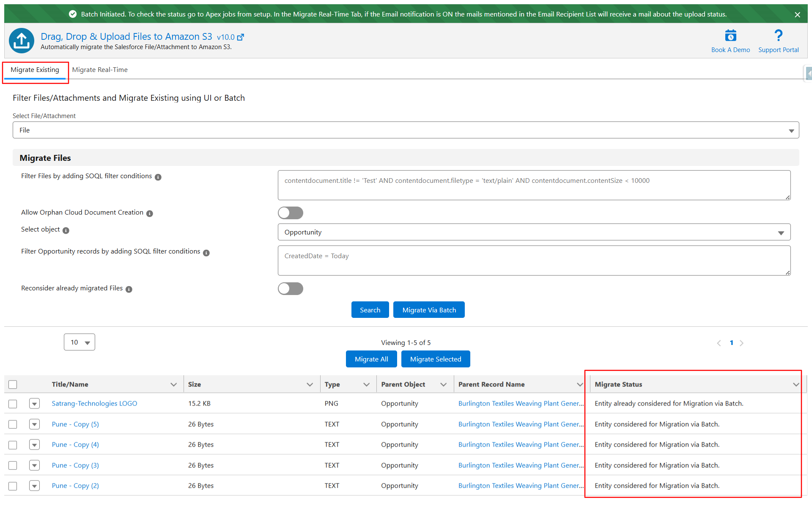Open row actions menu for Pune - Copy (5)
Screen dimensions: 812x513
[x=35, y=424]
